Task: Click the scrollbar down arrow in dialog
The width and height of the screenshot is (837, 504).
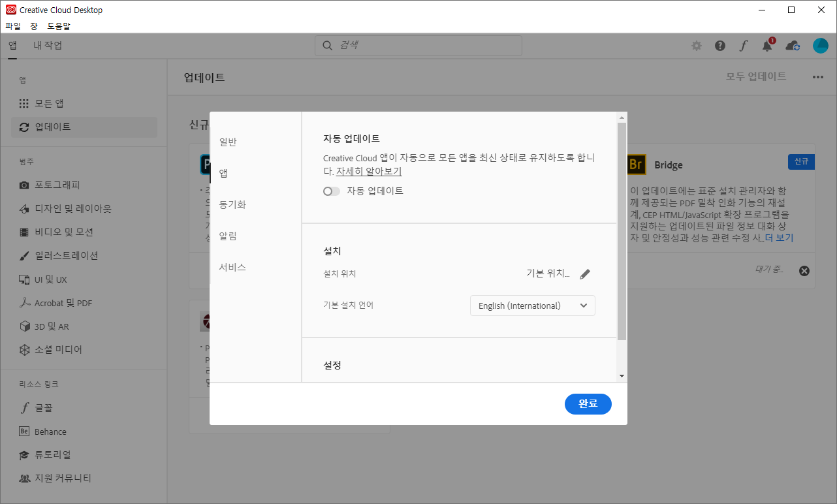Action: 622,376
